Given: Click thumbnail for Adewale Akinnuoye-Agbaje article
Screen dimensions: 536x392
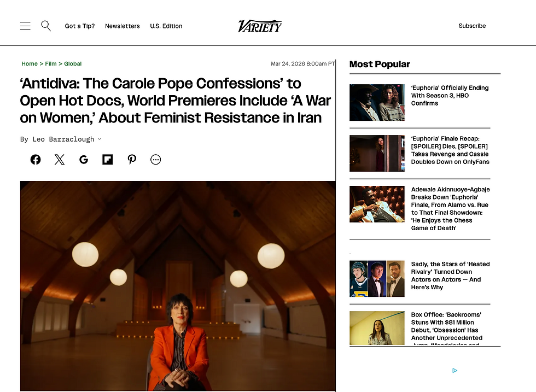Looking at the screenshot, I should pyautogui.click(x=377, y=204).
